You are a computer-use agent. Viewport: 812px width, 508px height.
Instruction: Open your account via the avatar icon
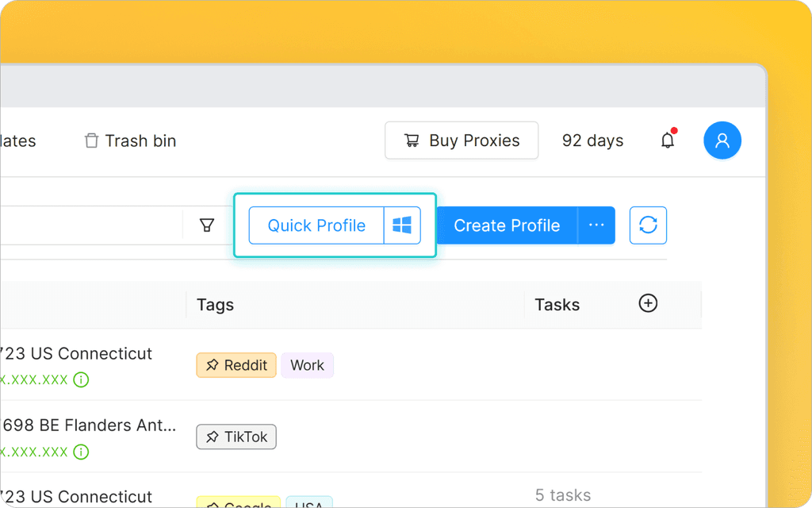[x=722, y=140]
